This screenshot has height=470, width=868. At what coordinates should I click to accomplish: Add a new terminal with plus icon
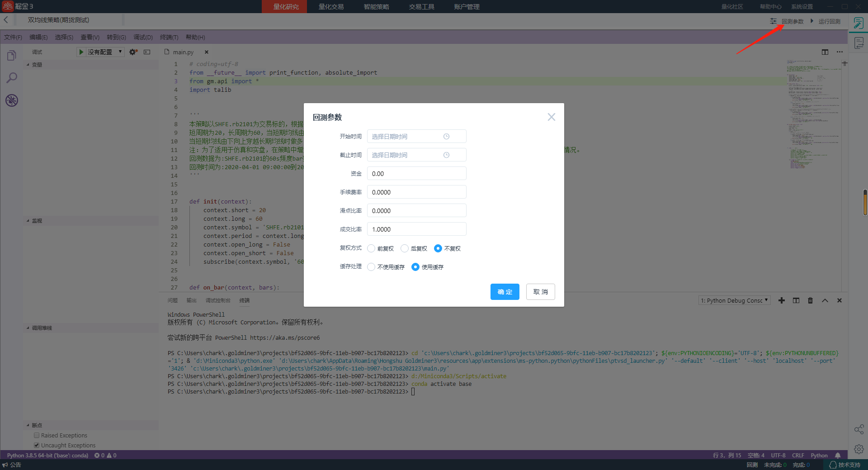pyautogui.click(x=782, y=300)
